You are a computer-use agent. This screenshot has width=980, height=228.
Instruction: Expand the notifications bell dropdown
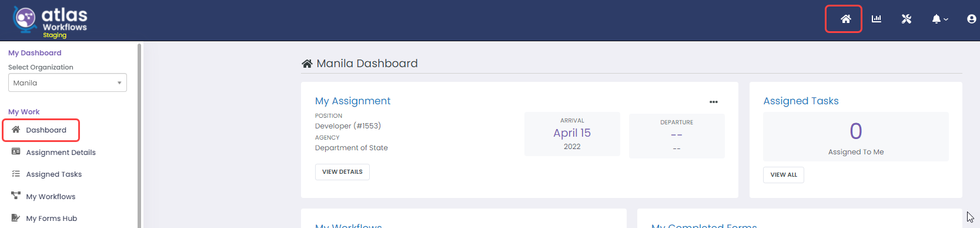click(939, 19)
